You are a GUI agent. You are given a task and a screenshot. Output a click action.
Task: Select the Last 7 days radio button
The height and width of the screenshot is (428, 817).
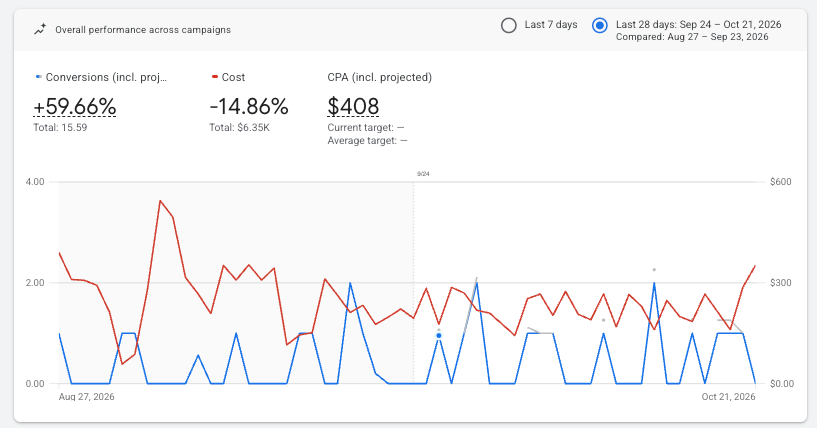509,25
